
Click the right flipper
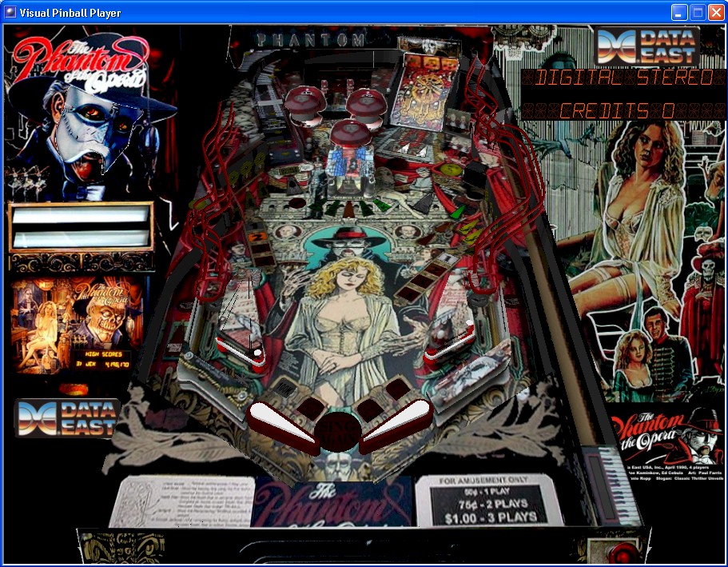(x=396, y=425)
